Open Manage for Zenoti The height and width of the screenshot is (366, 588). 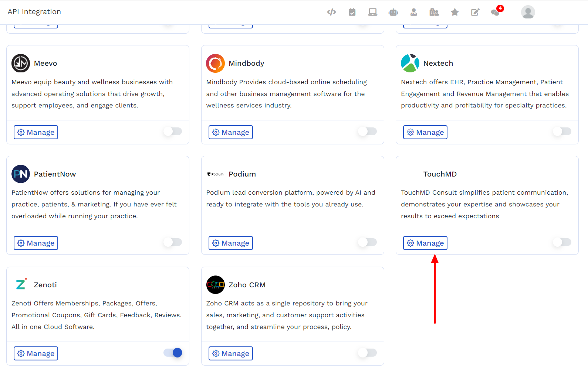(36, 353)
